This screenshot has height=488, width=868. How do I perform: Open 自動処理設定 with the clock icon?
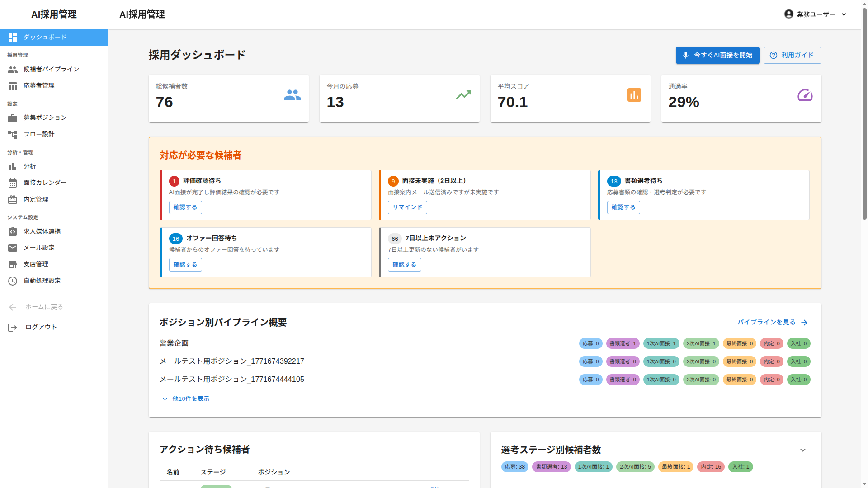click(13, 280)
